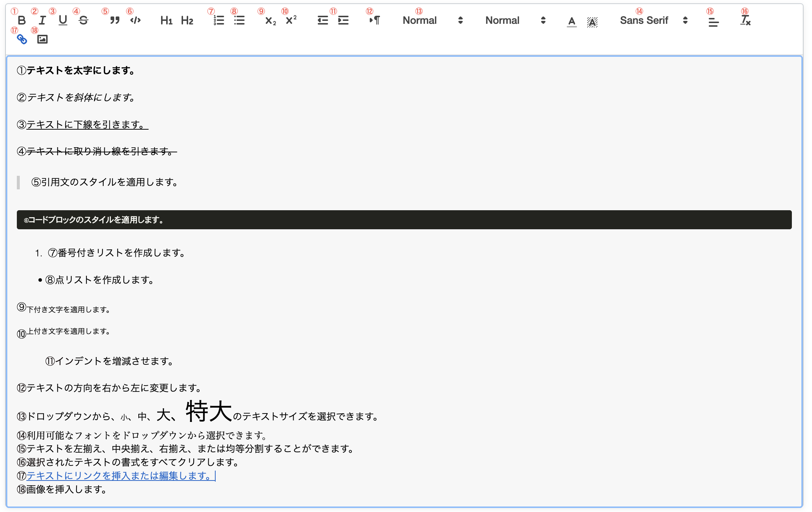812x512 pixels.
Task: Click the line ⑮テキストを左揃え
Action: tap(185, 449)
